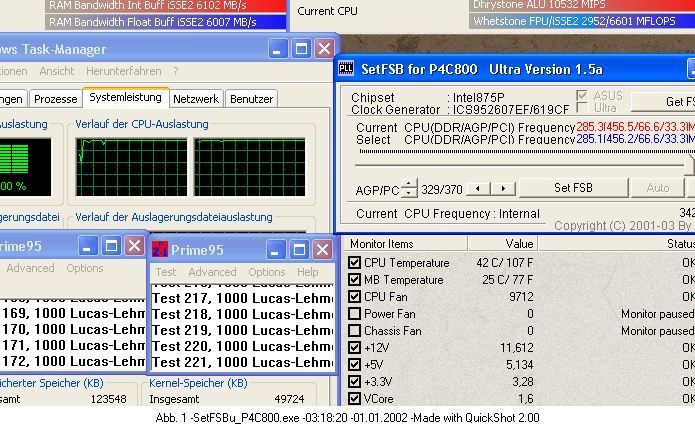The width and height of the screenshot is (695, 429).
Task: Uncheck CPU Temperature monitor item
Action: tap(354, 262)
